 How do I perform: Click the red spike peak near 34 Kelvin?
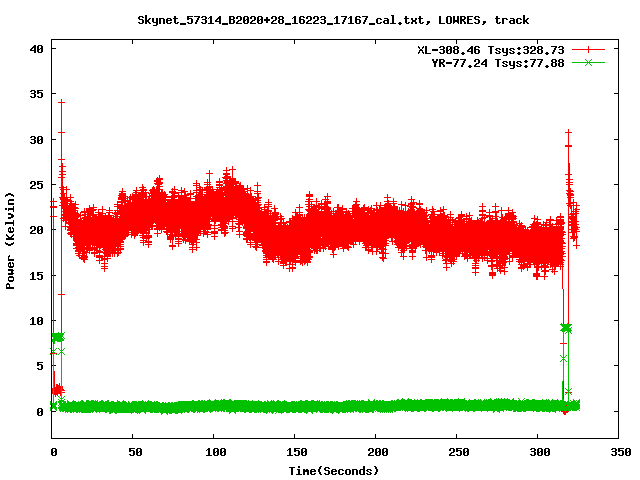point(61,102)
